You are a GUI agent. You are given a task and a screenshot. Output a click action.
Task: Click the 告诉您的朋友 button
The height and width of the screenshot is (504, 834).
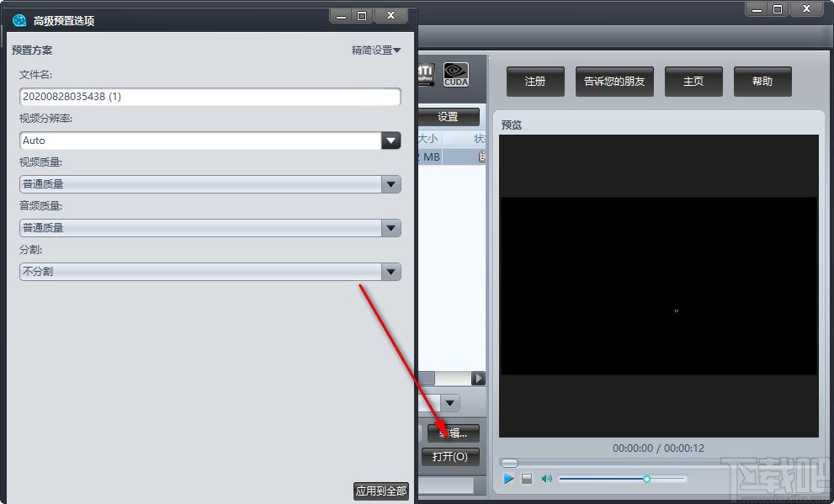tap(614, 82)
